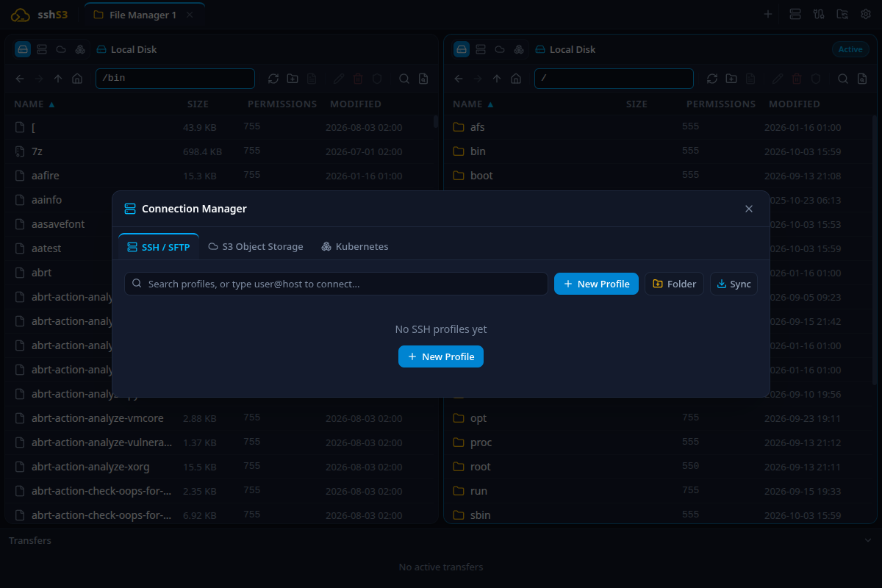Click the folder sync icon in top bar

point(842,14)
